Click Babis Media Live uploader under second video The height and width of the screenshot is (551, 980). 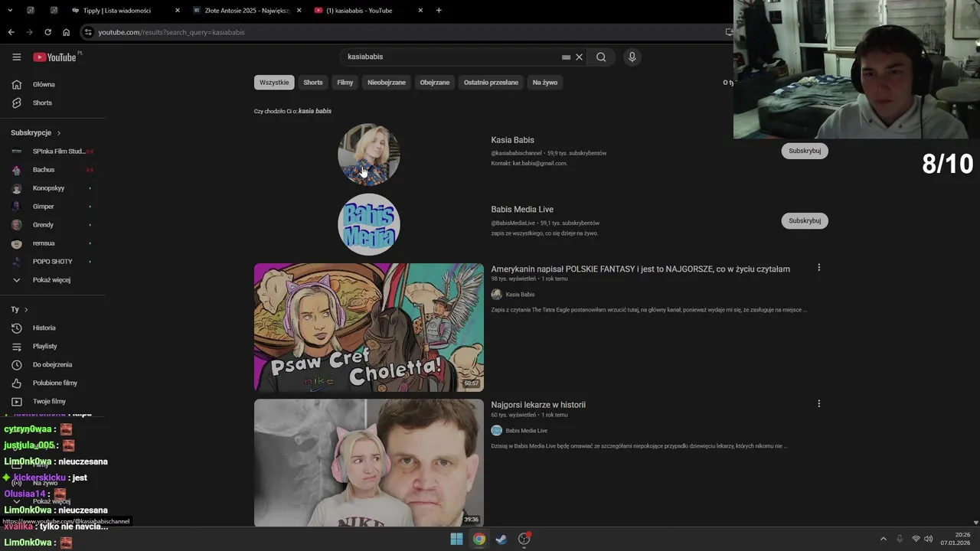pyautogui.click(x=527, y=431)
